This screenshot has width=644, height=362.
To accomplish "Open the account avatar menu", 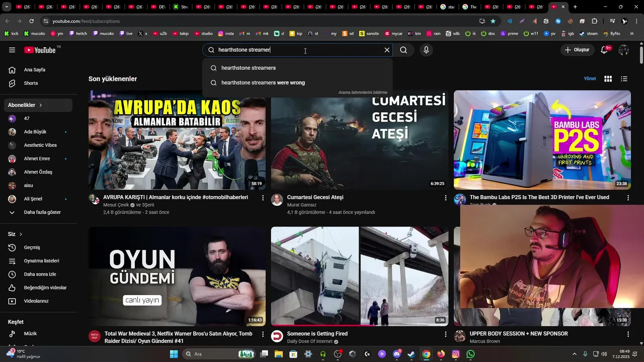I will click(623, 50).
